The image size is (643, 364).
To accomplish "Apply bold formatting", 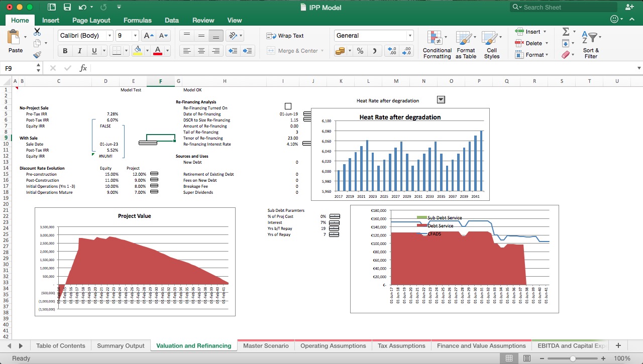I will tap(64, 50).
